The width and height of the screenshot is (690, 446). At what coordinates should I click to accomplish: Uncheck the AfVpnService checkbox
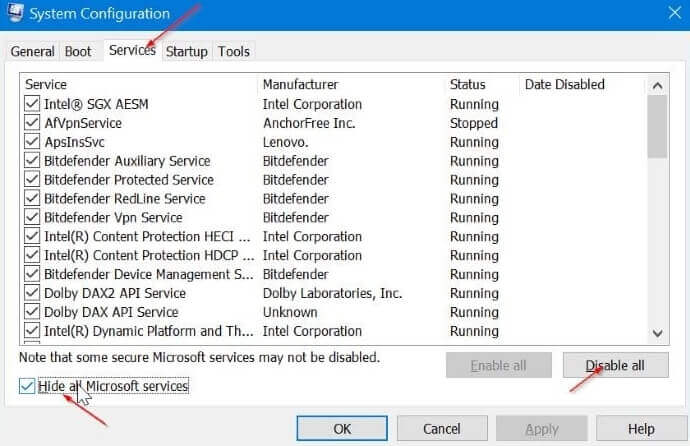(x=32, y=123)
